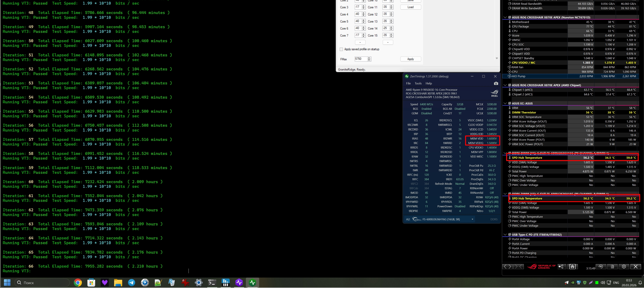644x288 pixels.
Task: Switch to the terminal window on taskbar
Action: click(212, 283)
